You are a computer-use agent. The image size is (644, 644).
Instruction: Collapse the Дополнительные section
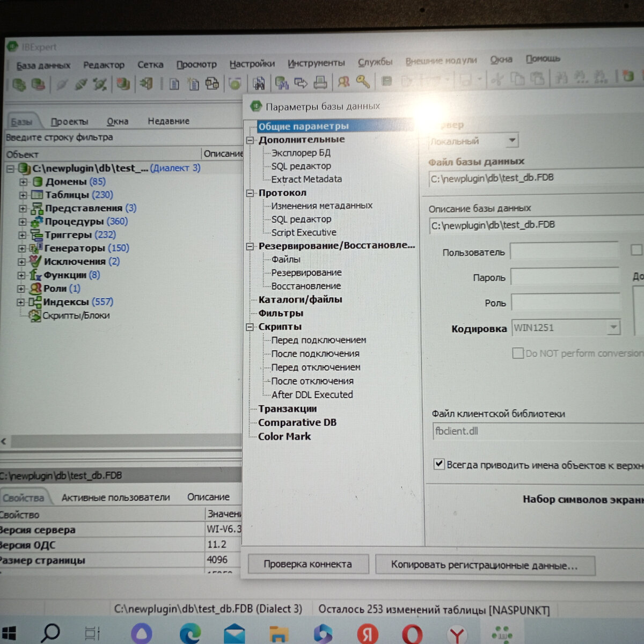tap(250, 140)
